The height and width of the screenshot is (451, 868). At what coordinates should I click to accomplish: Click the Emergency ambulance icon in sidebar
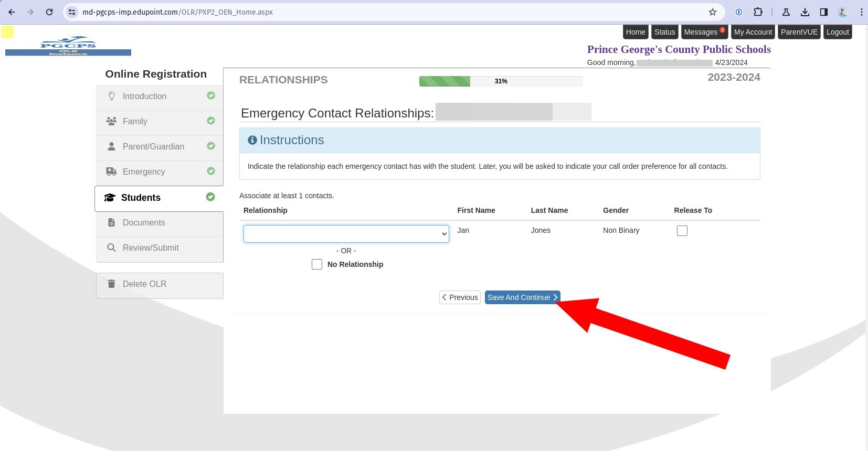(111, 171)
